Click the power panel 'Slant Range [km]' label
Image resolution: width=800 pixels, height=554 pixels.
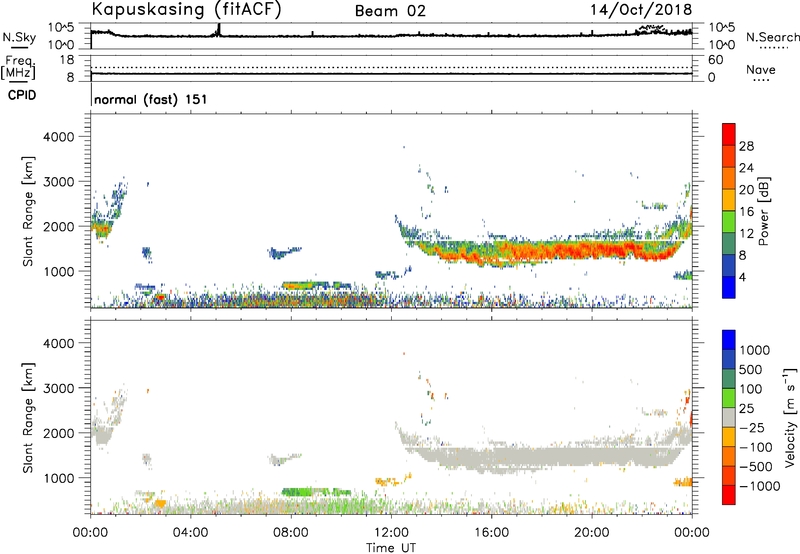click(28, 211)
